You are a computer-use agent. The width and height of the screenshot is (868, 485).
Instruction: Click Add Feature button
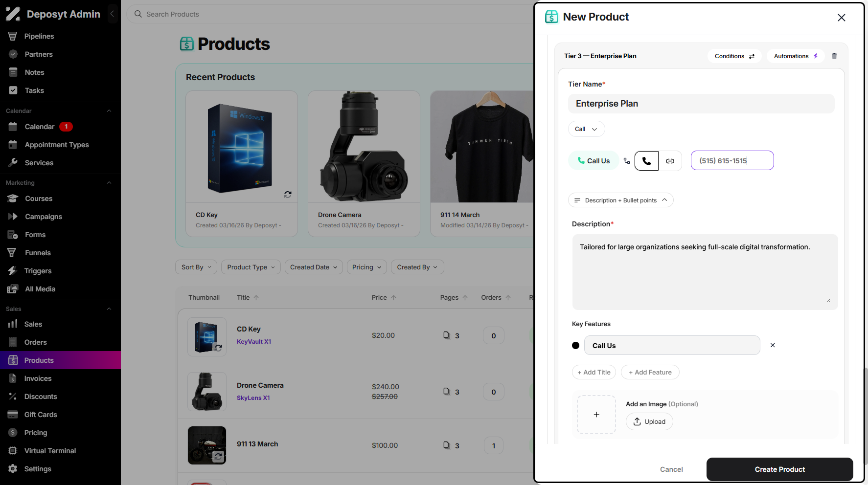click(x=650, y=372)
